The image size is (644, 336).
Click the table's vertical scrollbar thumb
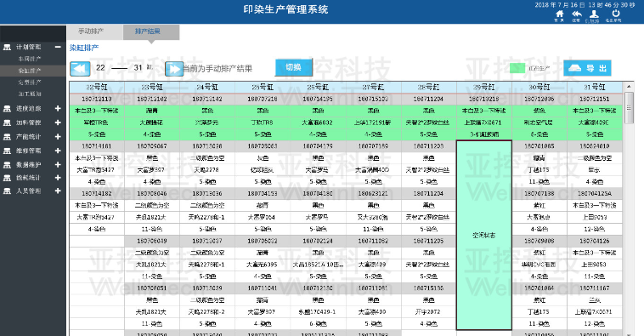(x=629, y=108)
